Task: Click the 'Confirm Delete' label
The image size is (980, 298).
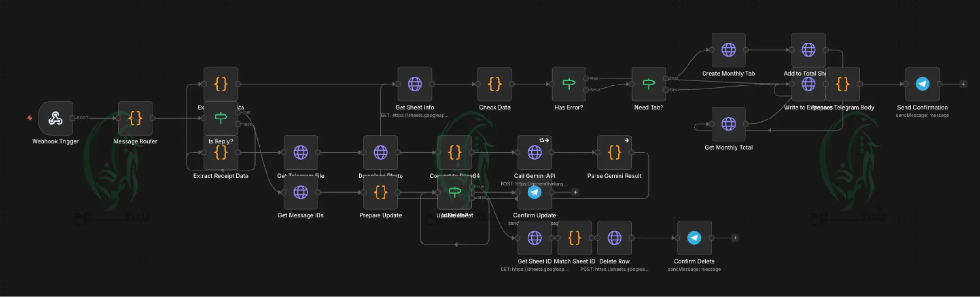Action: click(694, 261)
